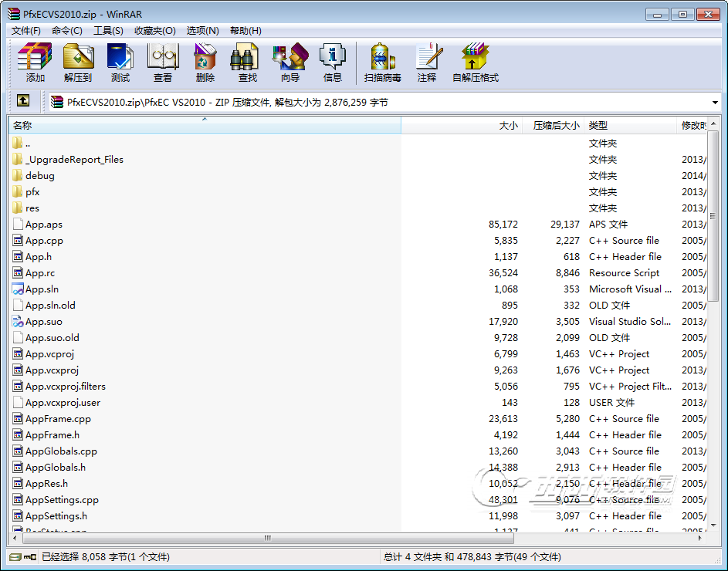Click the Extract To (解压到) toolbar icon

click(78, 56)
